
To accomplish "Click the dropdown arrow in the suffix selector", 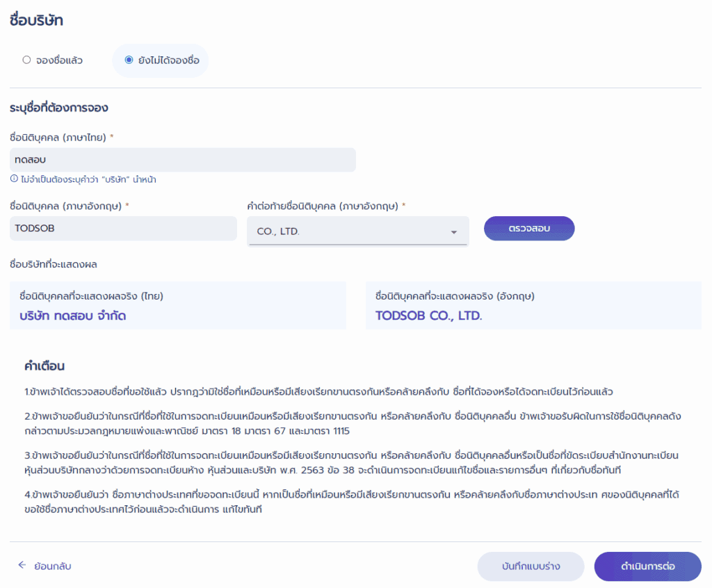I will pos(454,232).
